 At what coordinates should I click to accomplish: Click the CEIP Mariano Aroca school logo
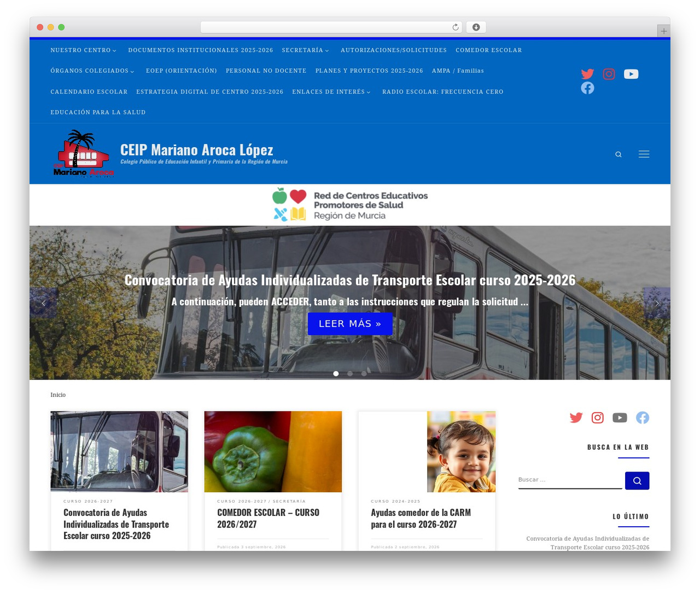(x=84, y=154)
